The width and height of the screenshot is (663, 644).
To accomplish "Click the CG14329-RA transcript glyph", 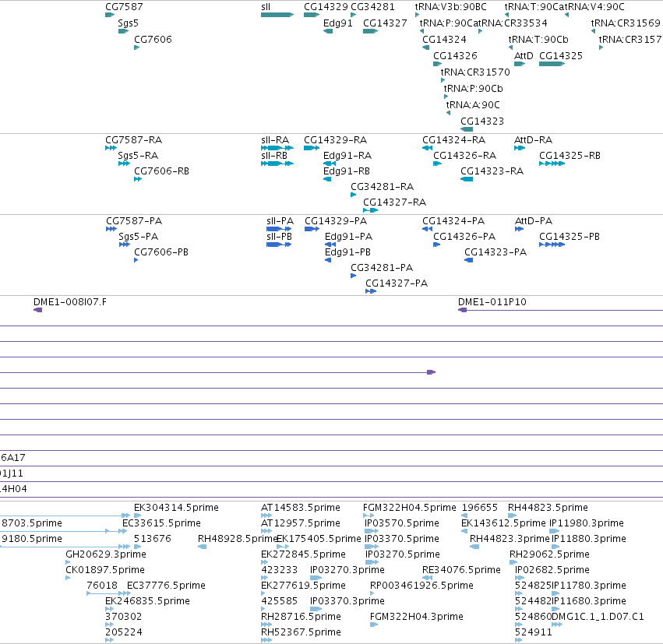I will tap(312, 148).
